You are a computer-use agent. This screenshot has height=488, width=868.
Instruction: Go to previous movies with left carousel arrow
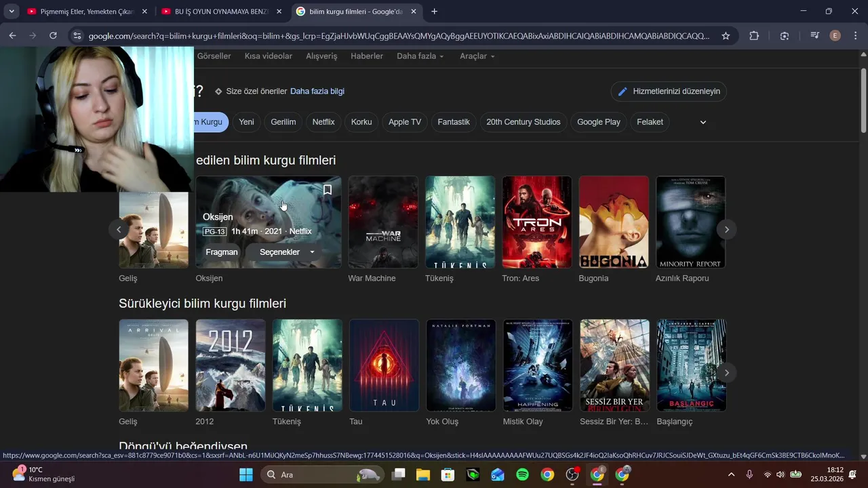coord(119,229)
